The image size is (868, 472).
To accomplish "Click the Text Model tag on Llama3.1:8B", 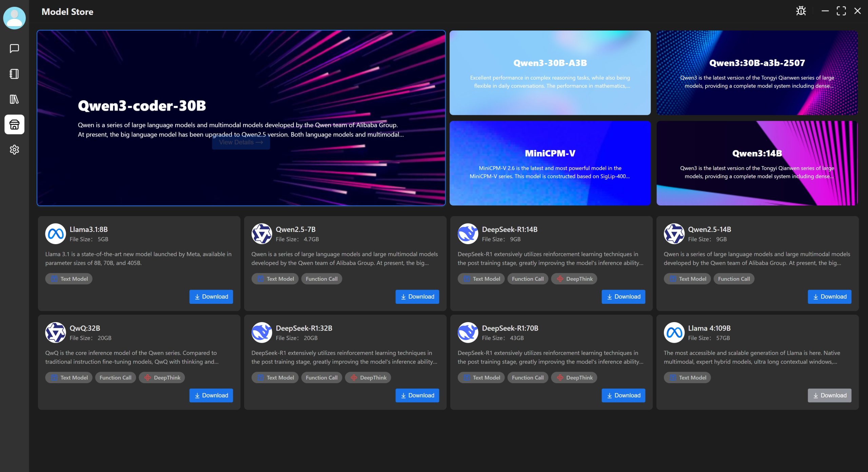I will tap(69, 279).
